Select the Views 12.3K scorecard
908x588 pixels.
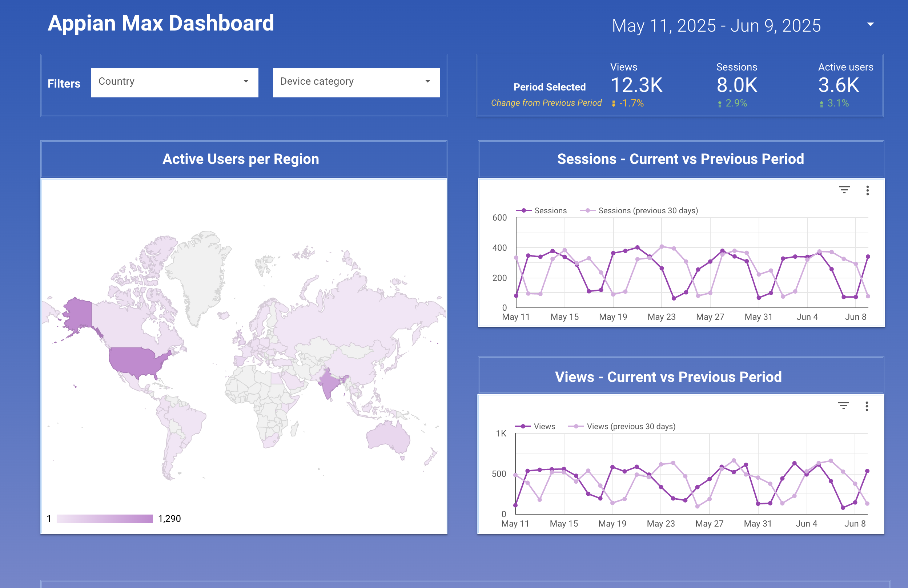636,85
